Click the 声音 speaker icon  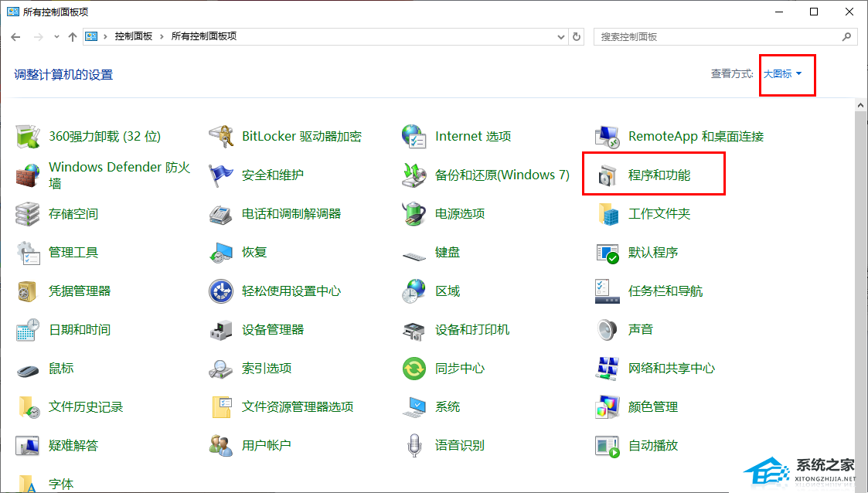tap(608, 330)
